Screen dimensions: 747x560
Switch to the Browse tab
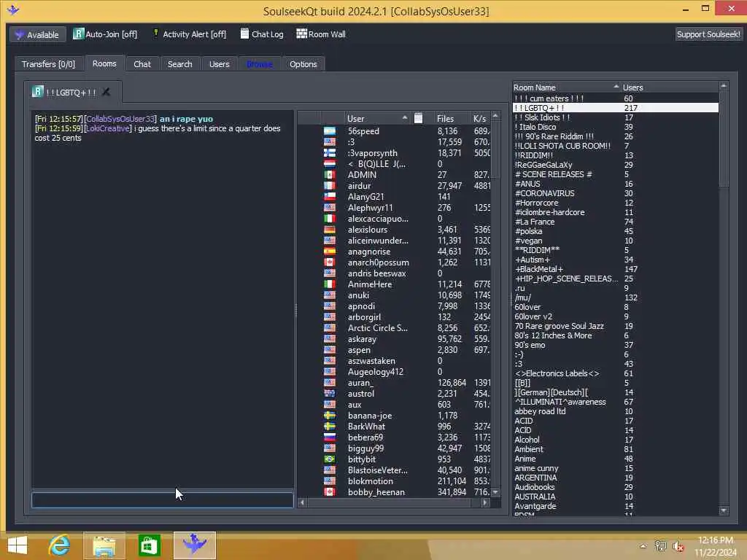[260, 64]
